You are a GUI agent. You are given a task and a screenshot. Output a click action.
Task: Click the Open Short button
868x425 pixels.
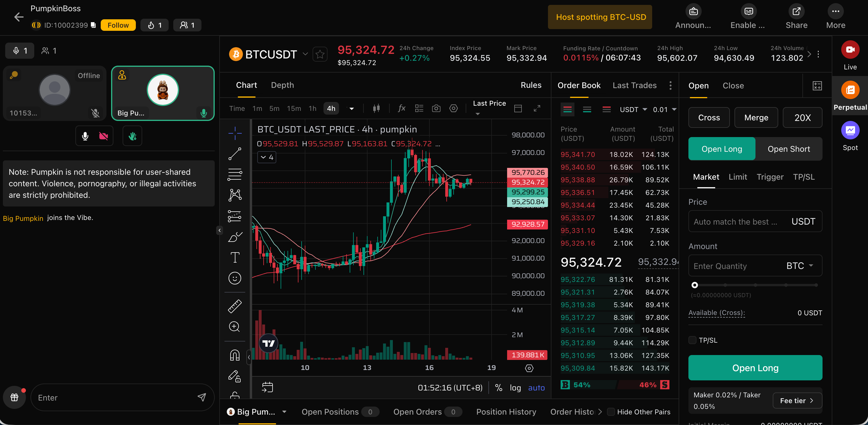pos(789,149)
